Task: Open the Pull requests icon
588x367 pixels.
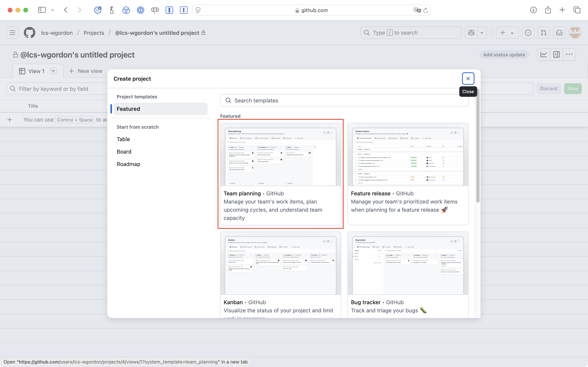Action: [x=544, y=33]
